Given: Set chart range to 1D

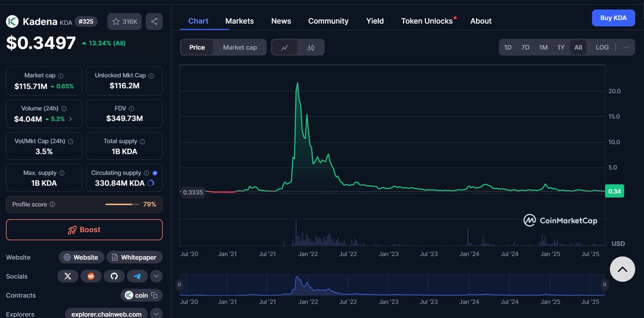Looking at the screenshot, I should click(508, 47).
